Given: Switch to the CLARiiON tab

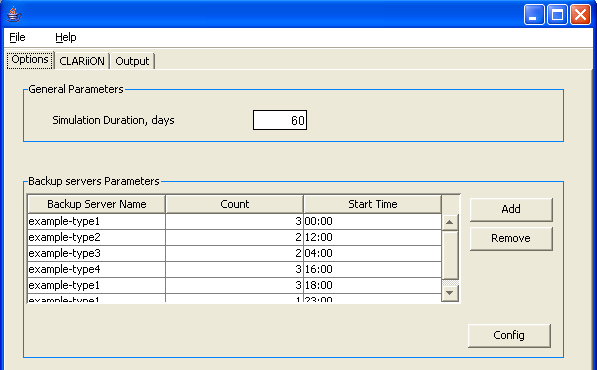Looking at the screenshot, I should pyautogui.click(x=82, y=61).
